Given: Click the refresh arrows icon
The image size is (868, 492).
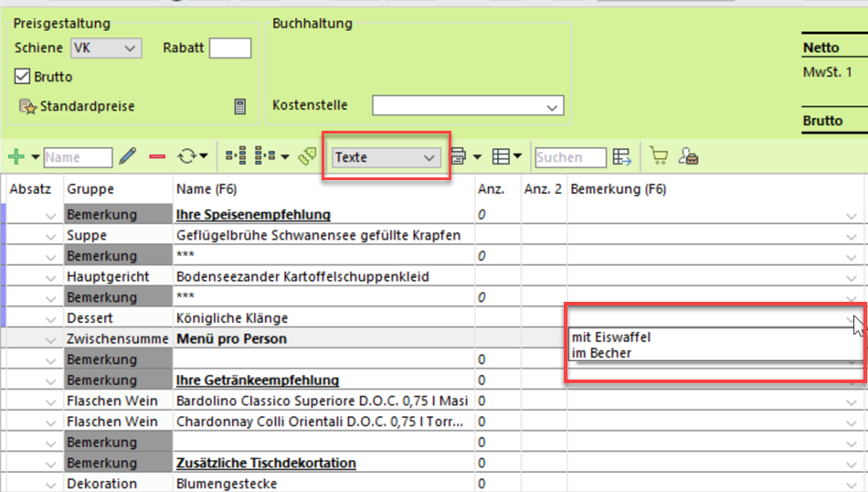Looking at the screenshot, I should tap(187, 157).
